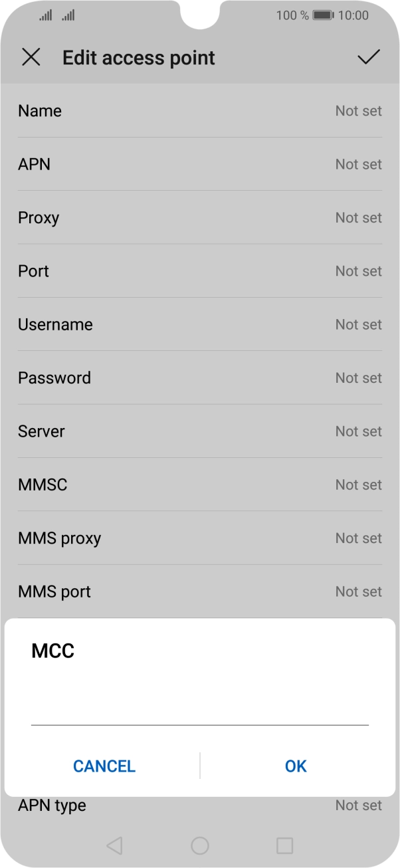The height and width of the screenshot is (868, 400).
Task: Select the Server setting row
Action: (x=199, y=431)
